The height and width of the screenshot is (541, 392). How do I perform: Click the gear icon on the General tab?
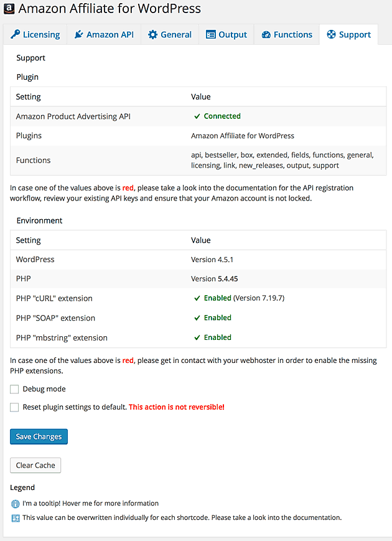tap(152, 34)
